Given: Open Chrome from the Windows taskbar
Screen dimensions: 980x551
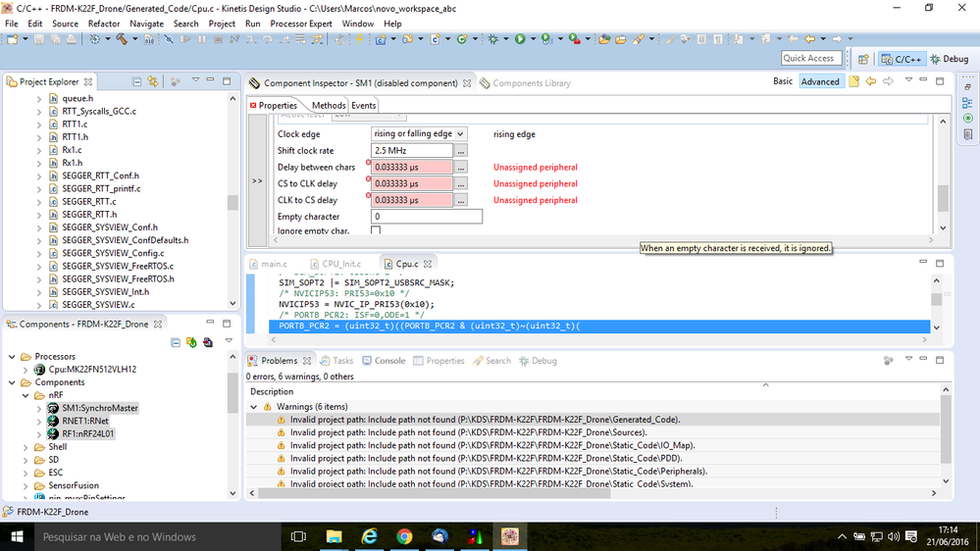Looking at the screenshot, I should (x=404, y=536).
